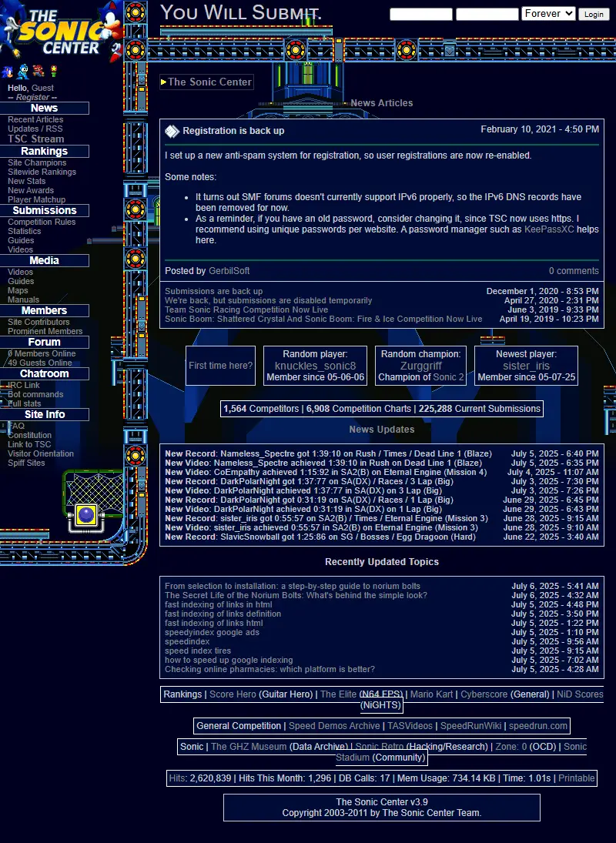Open the Chatroom menu header
The height and width of the screenshot is (843, 616).
(44, 373)
